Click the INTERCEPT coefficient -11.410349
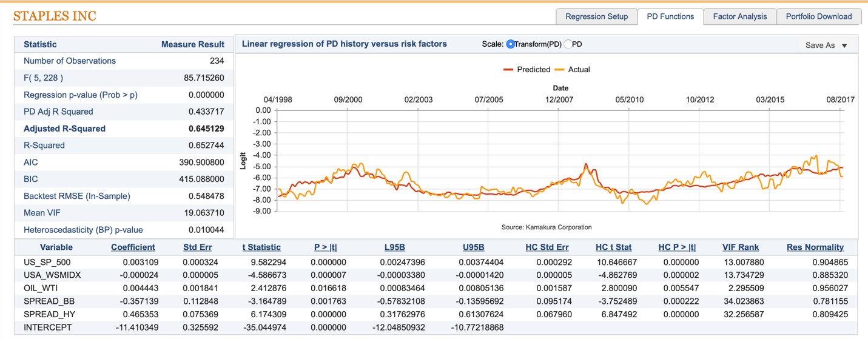The height and width of the screenshot is (339, 868). [135, 327]
